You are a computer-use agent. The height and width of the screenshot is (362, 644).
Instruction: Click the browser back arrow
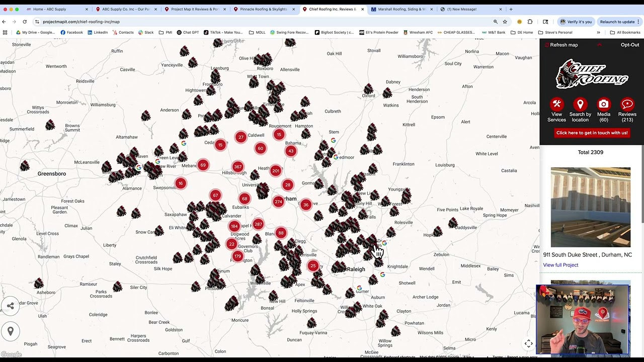[4, 22]
